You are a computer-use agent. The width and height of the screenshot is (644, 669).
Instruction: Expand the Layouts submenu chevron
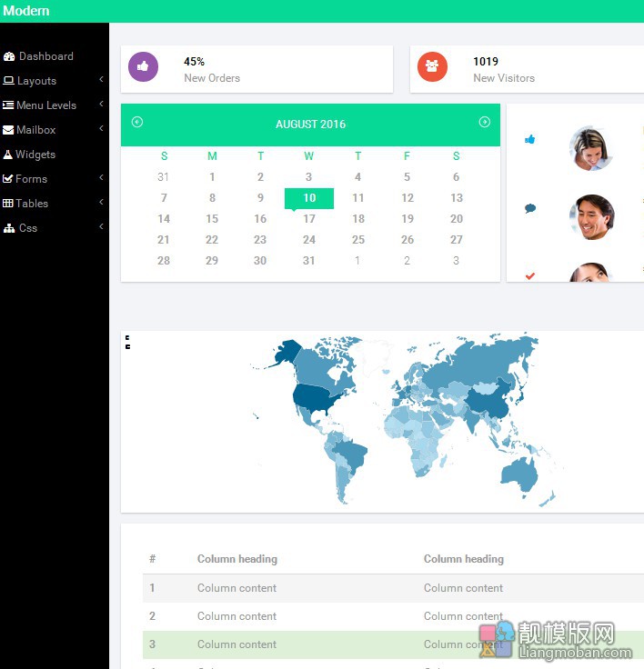(101, 79)
